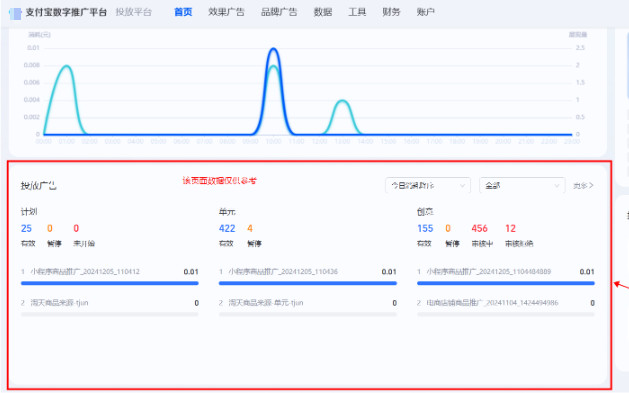The image size is (629, 393).
Task: Click blue progress bar under plan row 1
Action: (110, 283)
